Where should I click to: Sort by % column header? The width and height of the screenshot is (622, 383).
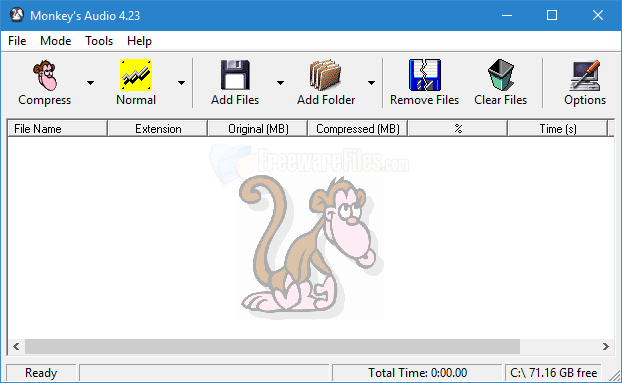pyautogui.click(x=458, y=129)
